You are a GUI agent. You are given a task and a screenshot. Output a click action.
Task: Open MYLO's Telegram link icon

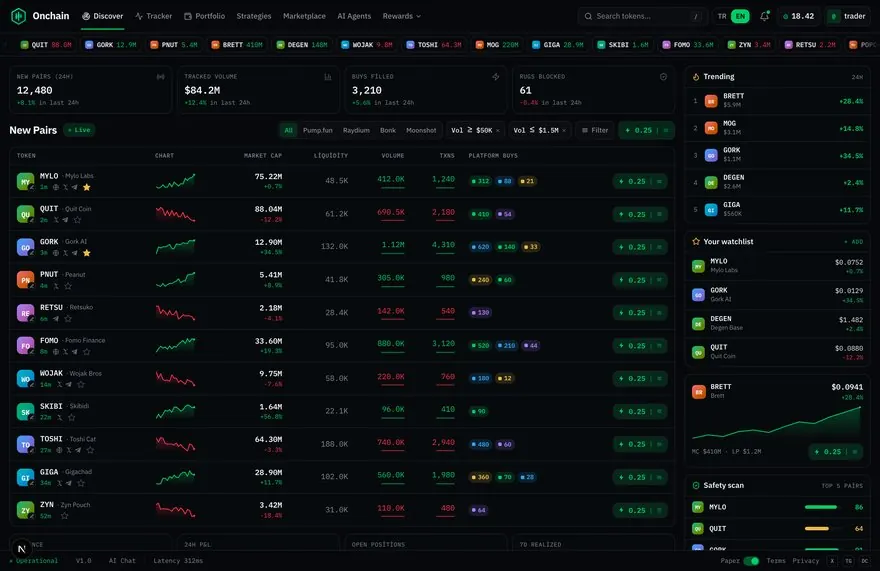tap(75, 187)
